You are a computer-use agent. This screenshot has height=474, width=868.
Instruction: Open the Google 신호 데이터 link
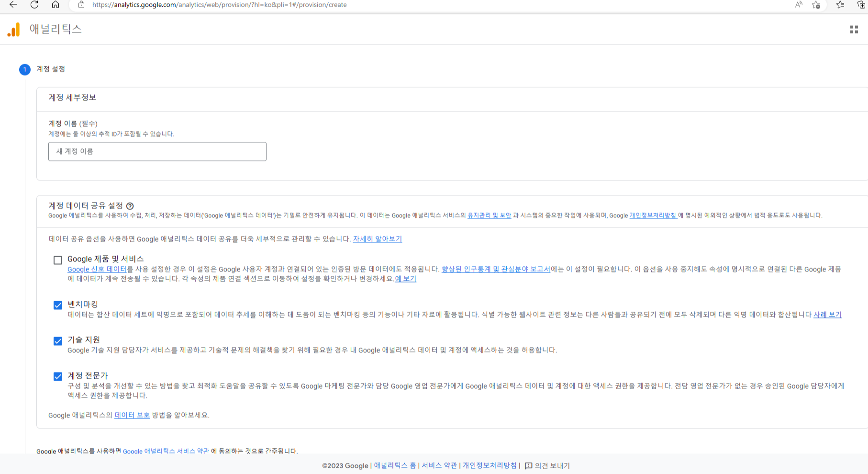coord(97,269)
